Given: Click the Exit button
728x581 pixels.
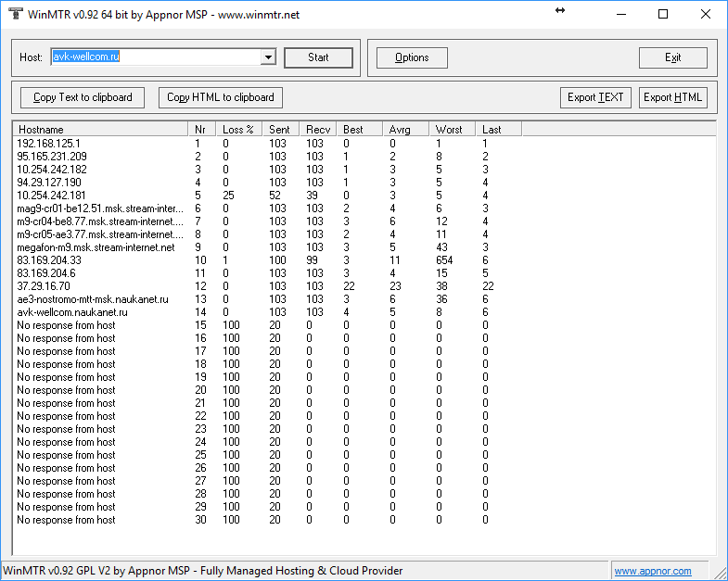Looking at the screenshot, I should pos(672,57).
